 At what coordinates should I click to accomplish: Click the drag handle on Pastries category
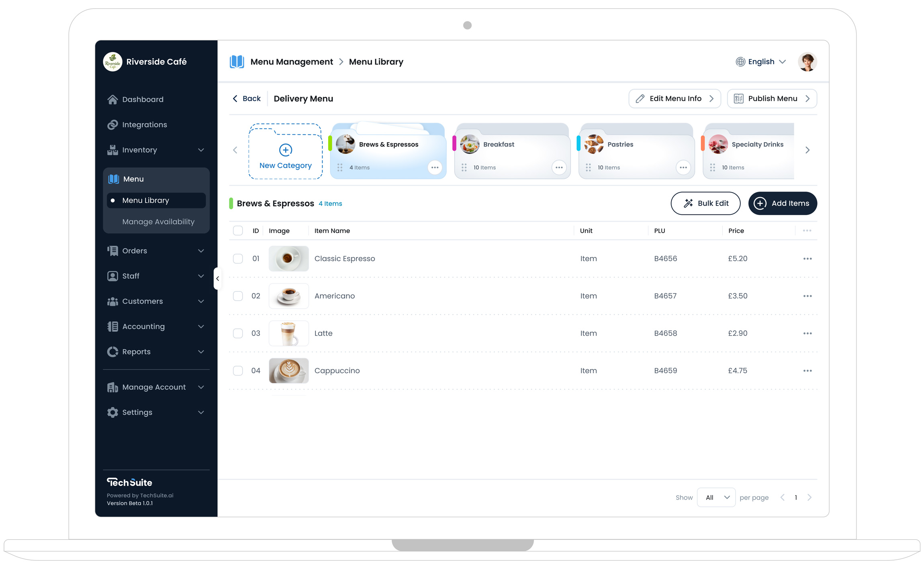588,167
